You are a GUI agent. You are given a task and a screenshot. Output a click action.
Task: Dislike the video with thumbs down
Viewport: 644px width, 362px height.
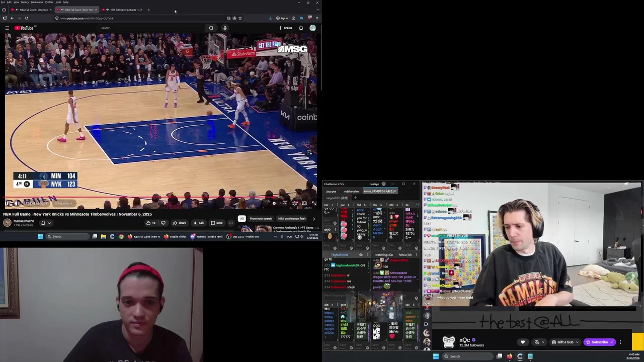[163, 223]
